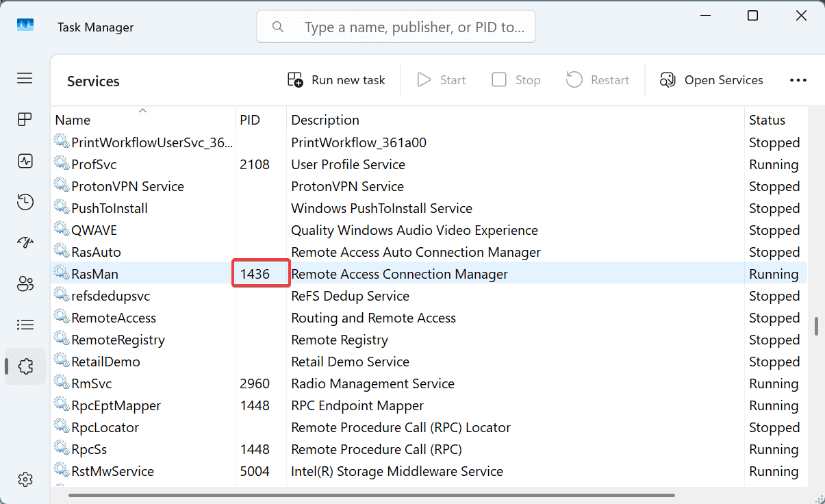Click the RpcSs service gear icon
Screen dimensions: 825x504
tap(62, 449)
